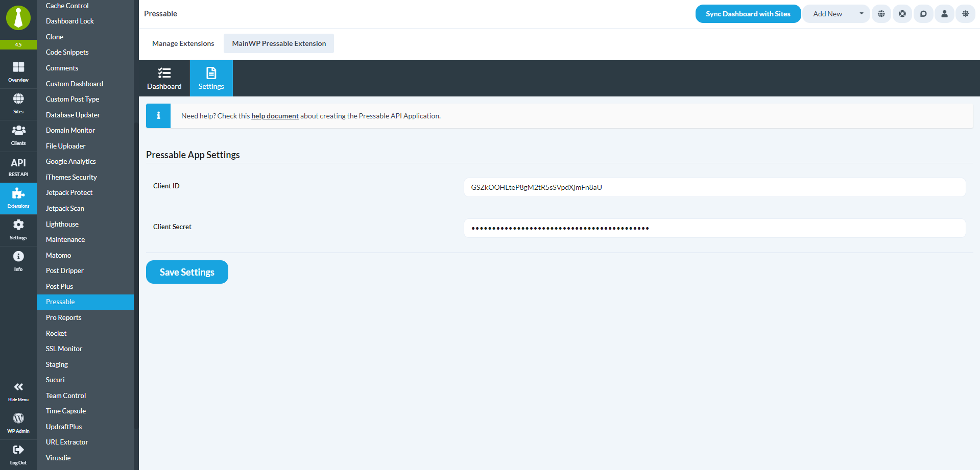Click Sync Dashboard with Sites
The width and height of the screenshot is (980, 470).
point(748,14)
